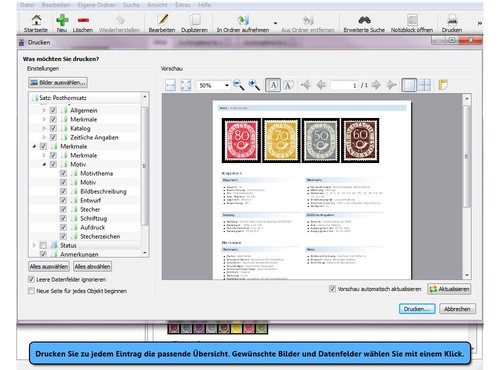Click the zoom in magnifier icon

tap(254, 85)
